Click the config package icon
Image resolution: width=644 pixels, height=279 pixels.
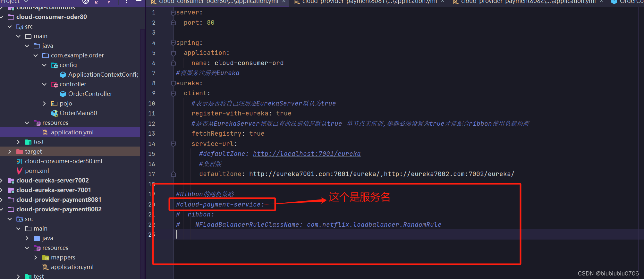pyautogui.click(x=54, y=65)
